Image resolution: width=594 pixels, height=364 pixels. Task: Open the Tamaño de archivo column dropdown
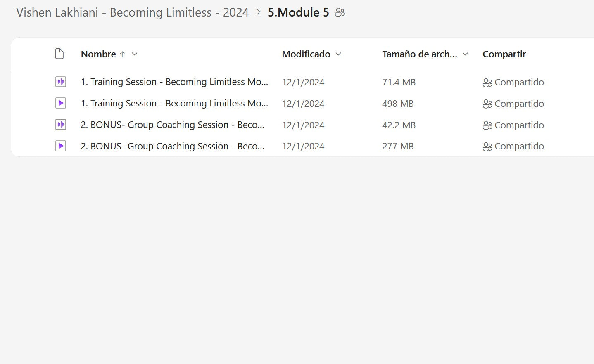click(x=465, y=54)
